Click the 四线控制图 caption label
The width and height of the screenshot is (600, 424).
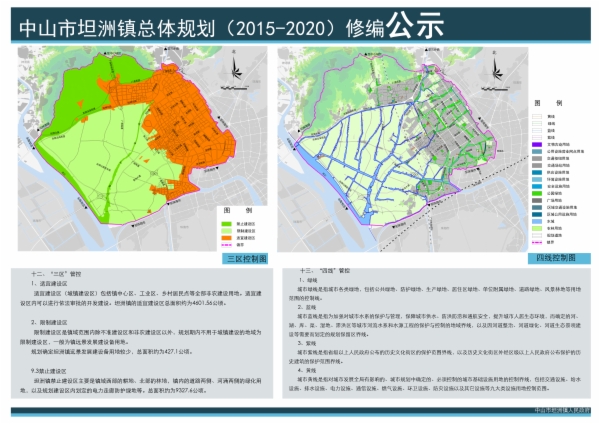pos(559,258)
